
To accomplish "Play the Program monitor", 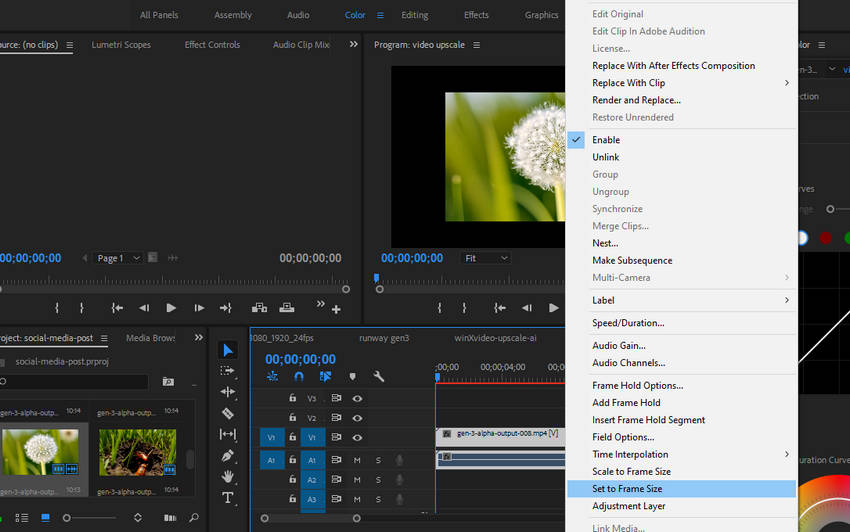I will (x=553, y=308).
